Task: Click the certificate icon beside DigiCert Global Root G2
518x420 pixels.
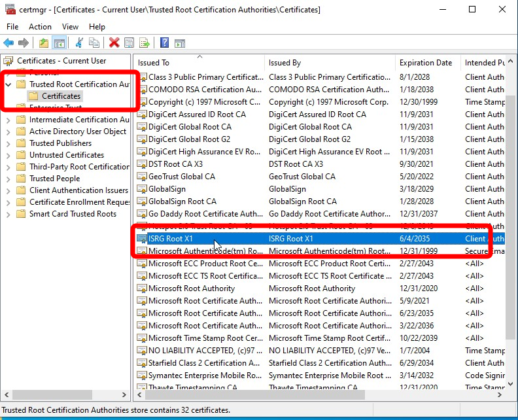Action: (x=142, y=139)
